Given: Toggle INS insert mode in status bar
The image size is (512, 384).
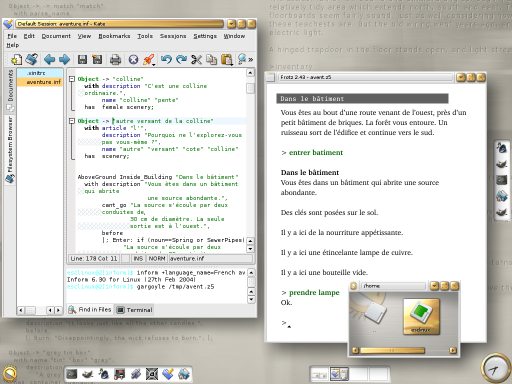Looking at the screenshot, I should (x=138, y=259).
